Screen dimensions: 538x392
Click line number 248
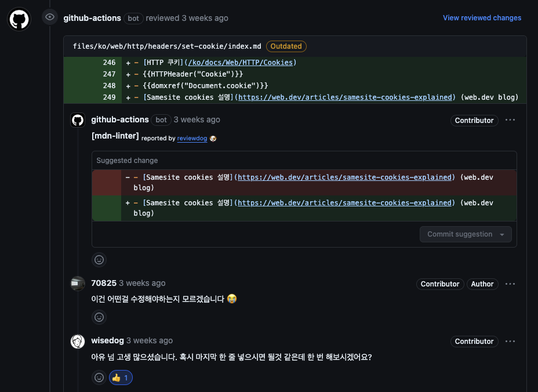point(109,86)
